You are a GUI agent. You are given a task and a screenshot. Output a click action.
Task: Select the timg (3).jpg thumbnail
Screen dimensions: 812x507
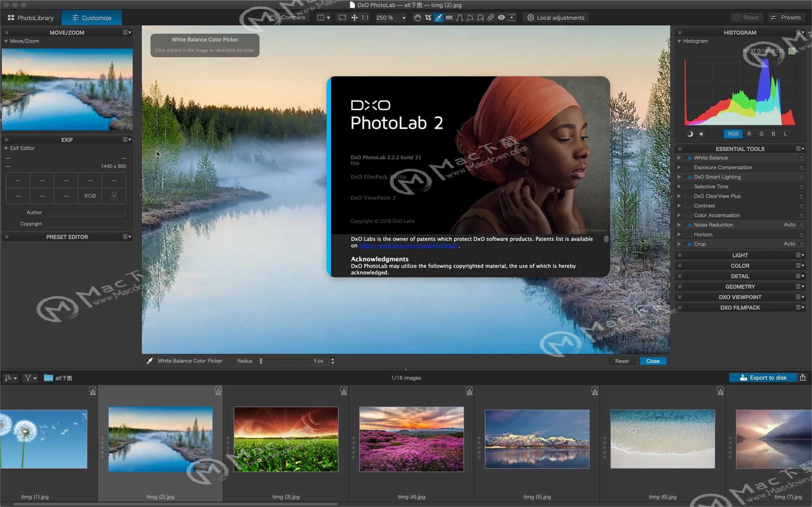coord(286,439)
